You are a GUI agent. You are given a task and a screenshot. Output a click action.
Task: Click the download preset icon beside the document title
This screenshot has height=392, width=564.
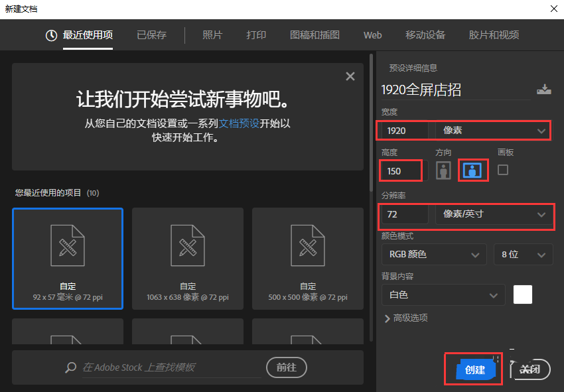click(544, 88)
